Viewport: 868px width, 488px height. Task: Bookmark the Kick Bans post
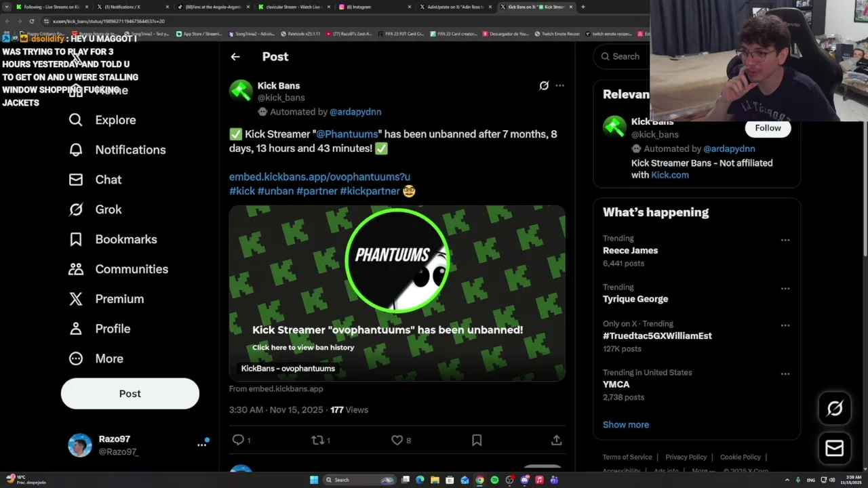coord(477,440)
